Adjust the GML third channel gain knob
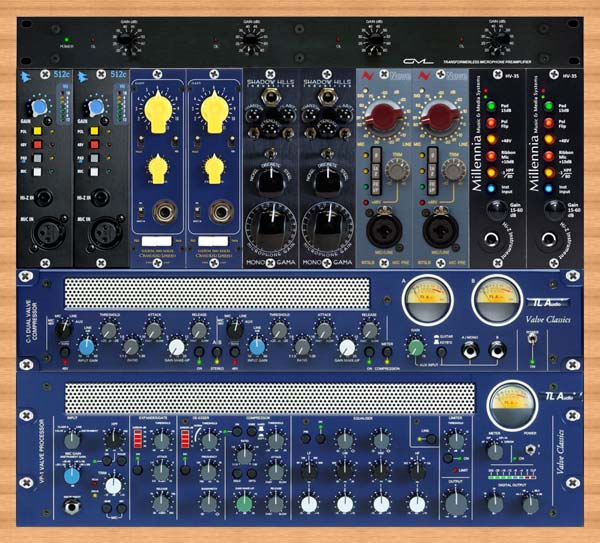This screenshot has width=600, height=543. pyautogui.click(x=374, y=40)
